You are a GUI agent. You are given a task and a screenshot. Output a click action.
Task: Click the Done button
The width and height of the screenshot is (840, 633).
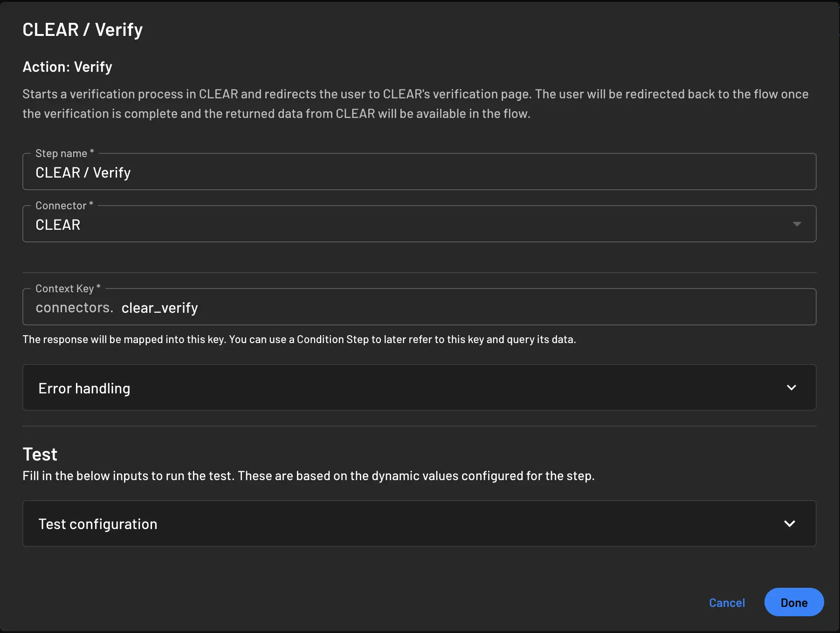click(x=794, y=602)
